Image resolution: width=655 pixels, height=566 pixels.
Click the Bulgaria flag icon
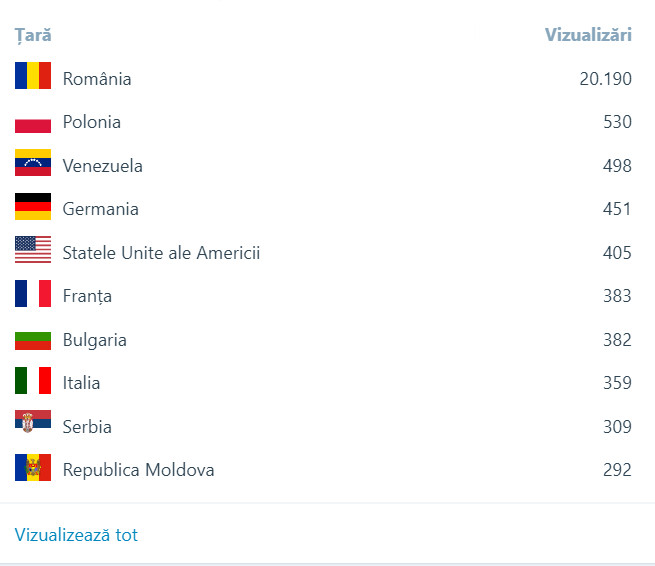33,340
